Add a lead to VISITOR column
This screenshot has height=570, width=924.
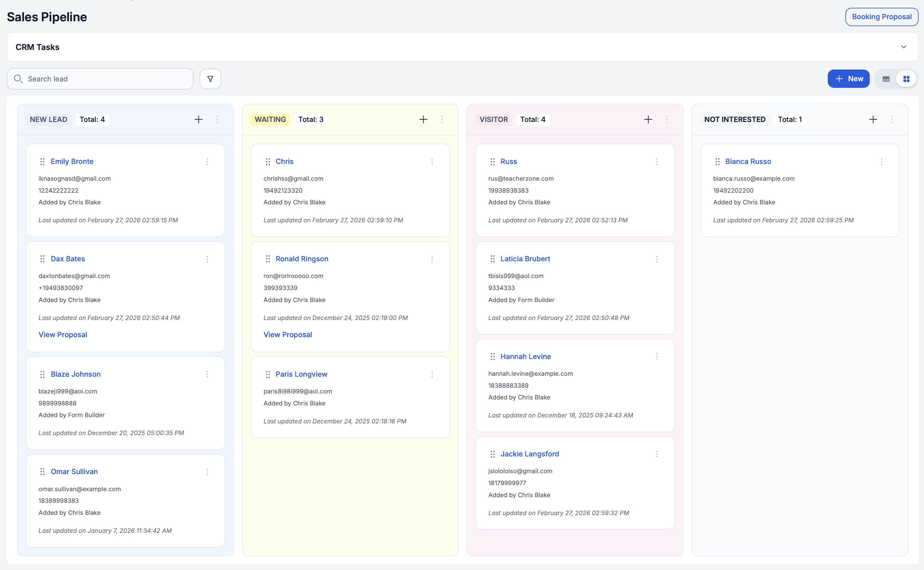[x=648, y=120]
